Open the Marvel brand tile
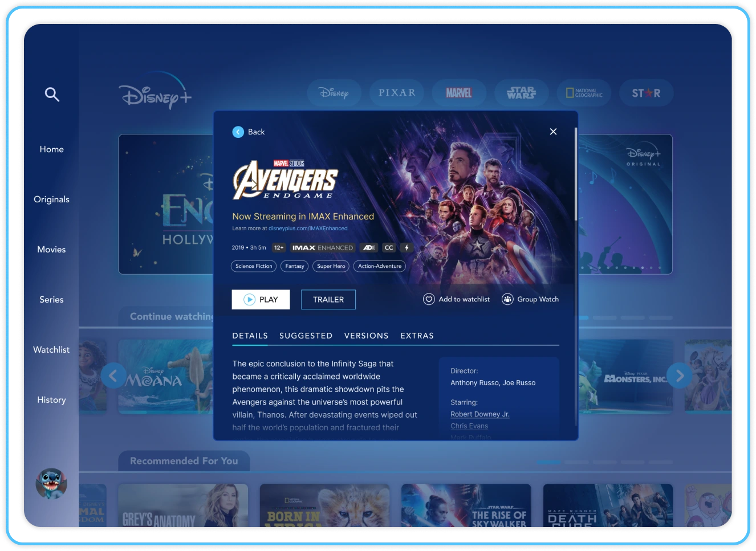756x551 pixels. 459,93
